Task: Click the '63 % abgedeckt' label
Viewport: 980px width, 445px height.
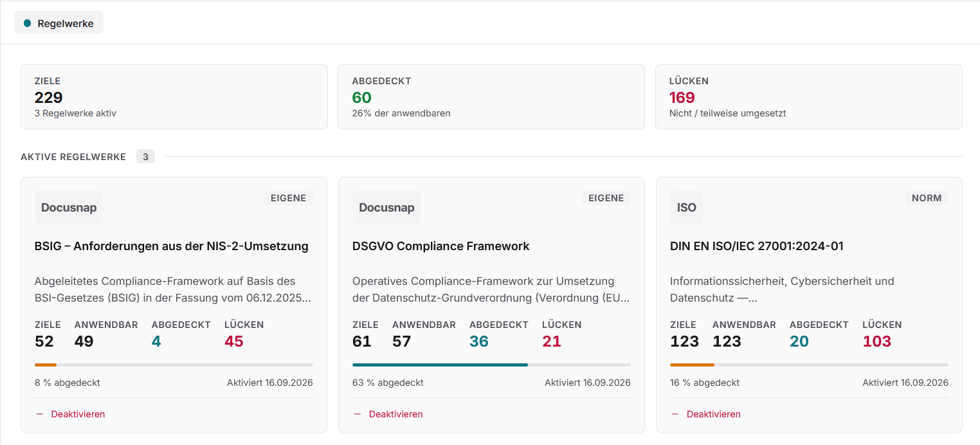Action: pos(388,383)
